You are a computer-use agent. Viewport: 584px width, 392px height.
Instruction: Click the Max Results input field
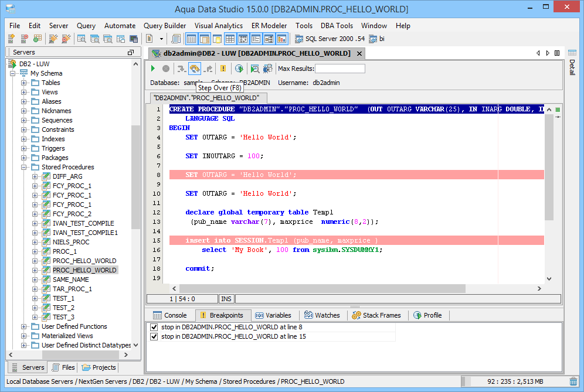pos(340,69)
